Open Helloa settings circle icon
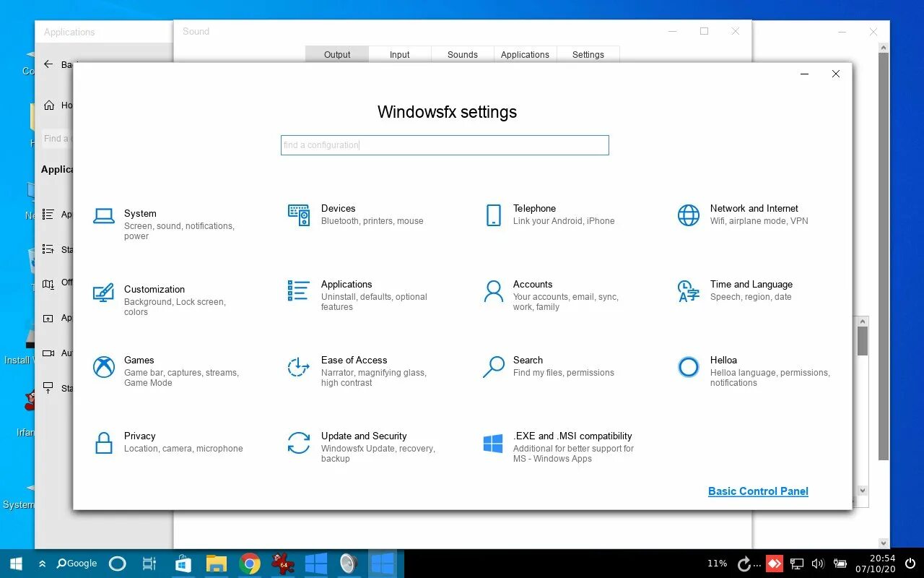This screenshot has width=924, height=578. tap(689, 367)
